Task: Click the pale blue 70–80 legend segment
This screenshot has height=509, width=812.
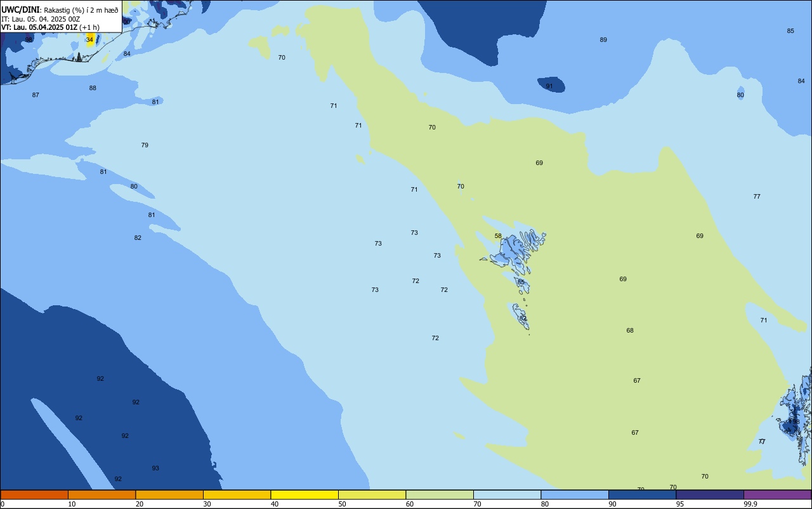Action: [x=507, y=494]
